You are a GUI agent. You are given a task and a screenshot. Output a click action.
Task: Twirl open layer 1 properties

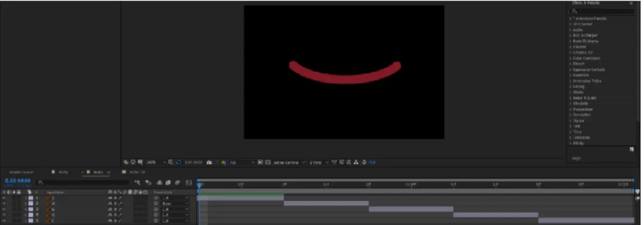tap(26, 197)
